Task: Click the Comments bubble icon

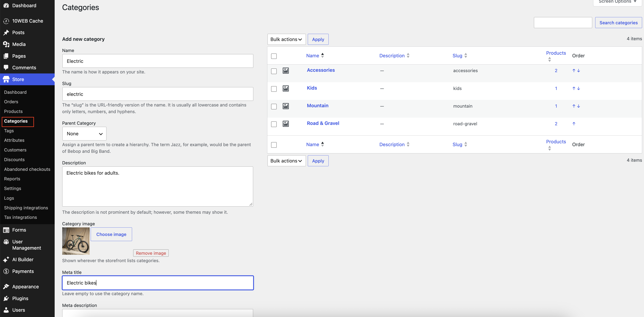Action: 6,68
